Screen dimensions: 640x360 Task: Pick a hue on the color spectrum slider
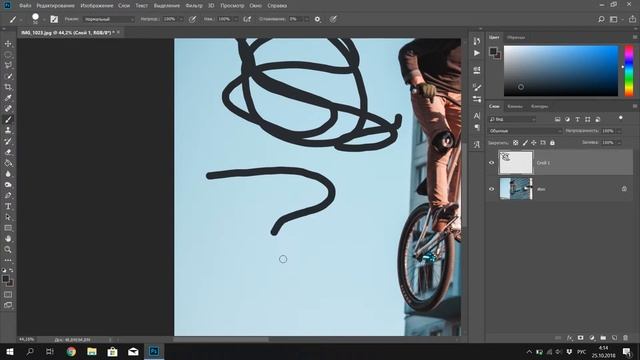(x=629, y=71)
